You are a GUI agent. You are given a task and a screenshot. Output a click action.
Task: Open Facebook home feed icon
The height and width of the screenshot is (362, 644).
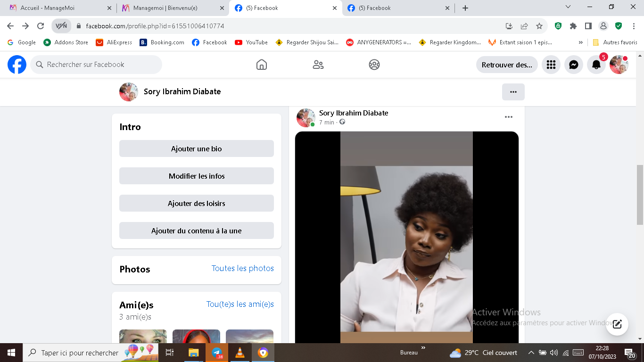262,65
